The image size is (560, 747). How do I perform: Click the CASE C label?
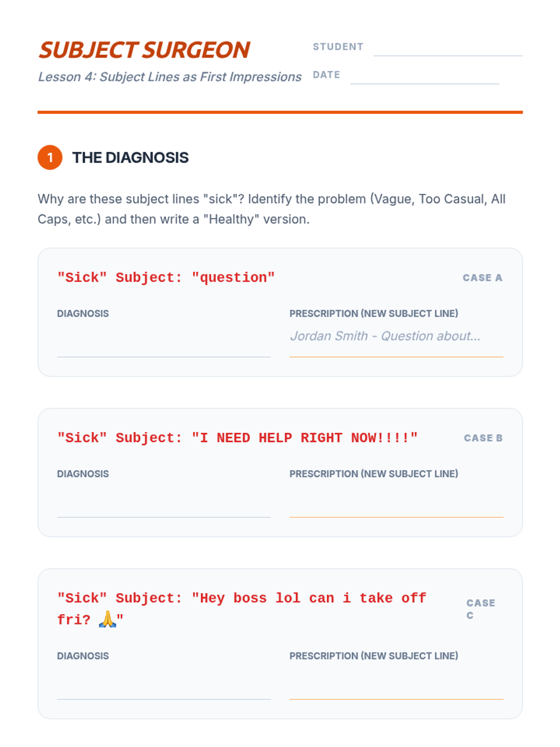click(481, 609)
